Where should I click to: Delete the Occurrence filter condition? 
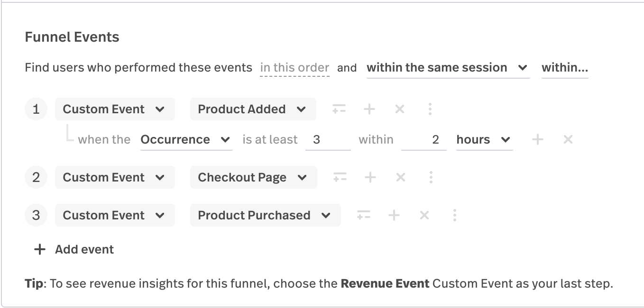pyautogui.click(x=568, y=140)
